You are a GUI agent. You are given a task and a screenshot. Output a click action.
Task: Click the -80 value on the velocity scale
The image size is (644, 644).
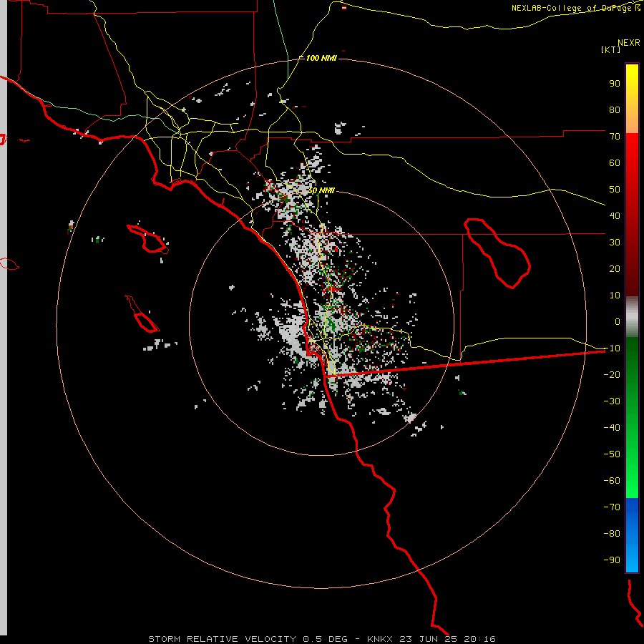[612, 534]
